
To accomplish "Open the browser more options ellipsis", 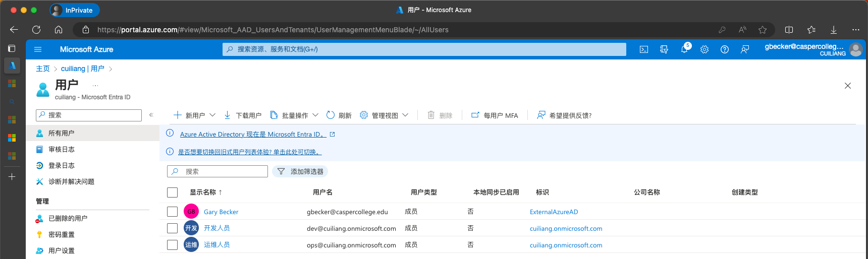I will pyautogui.click(x=856, y=30).
